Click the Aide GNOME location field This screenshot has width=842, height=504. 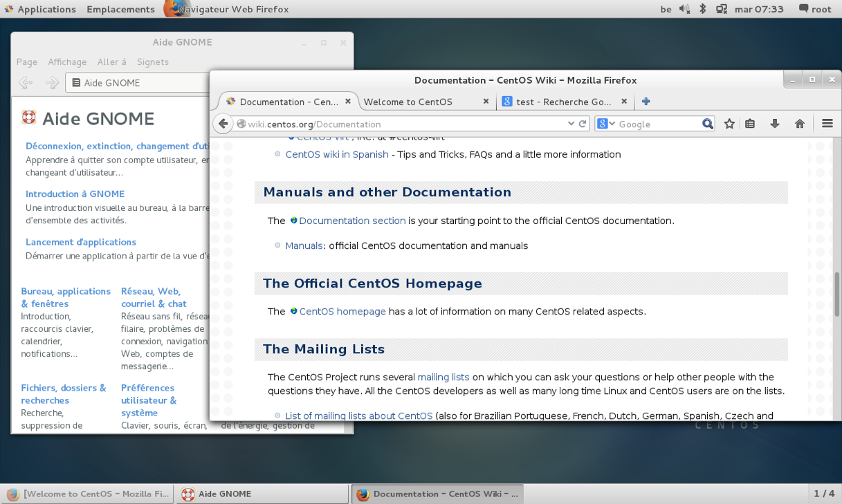pos(138,83)
